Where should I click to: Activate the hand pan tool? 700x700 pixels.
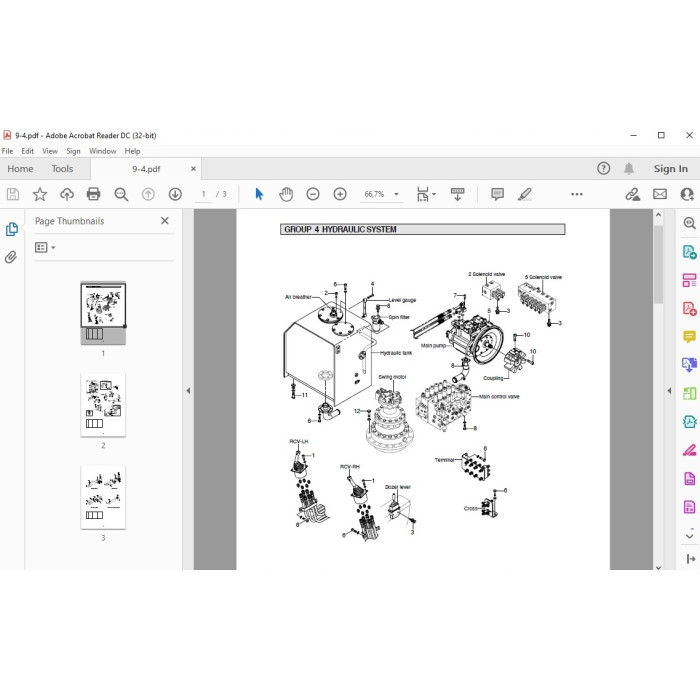pyautogui.click(x=286, y=194)
